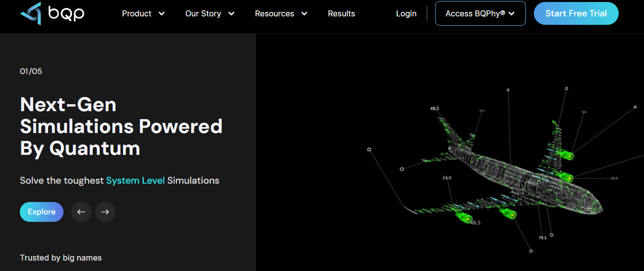Screen dimensions: 644x271
Task: Click the Explore button
Action: point(42,212)
